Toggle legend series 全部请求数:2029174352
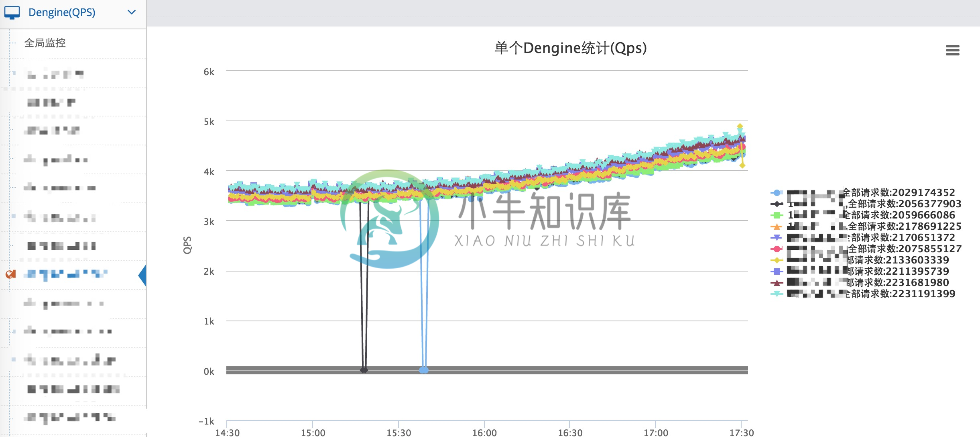 point(863,192)
